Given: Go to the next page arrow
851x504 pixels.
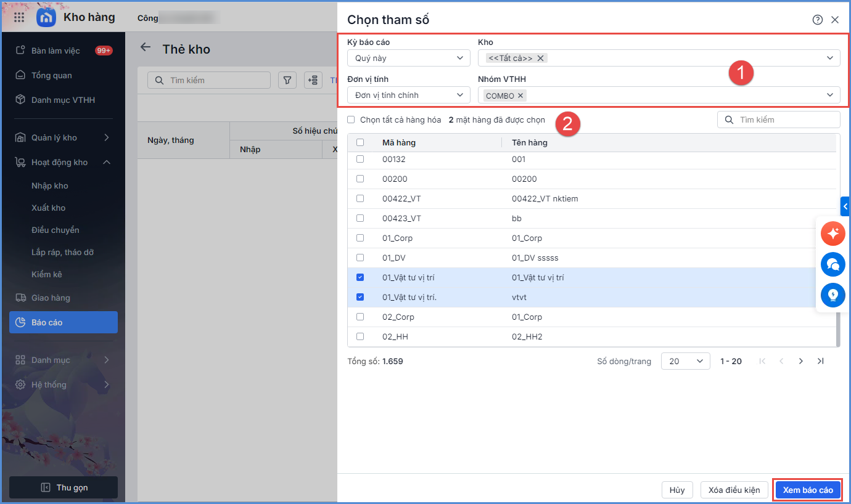Looking at the screenshot, I should [x=800, y=362].
